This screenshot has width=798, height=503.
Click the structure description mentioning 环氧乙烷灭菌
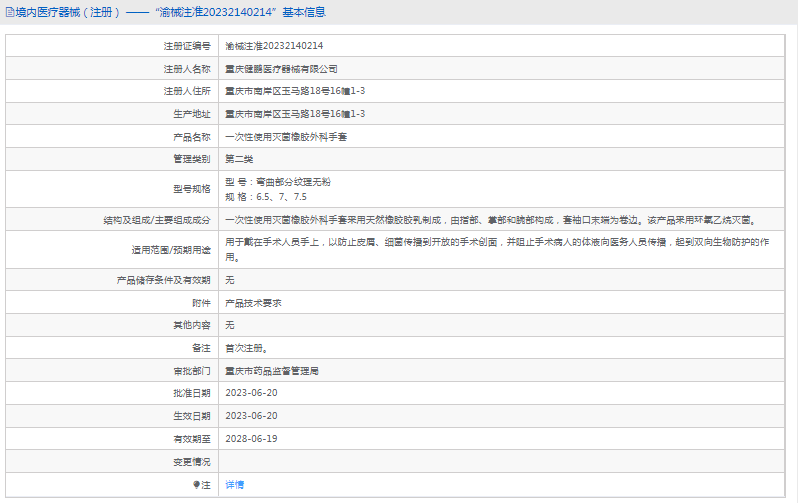point(492,220)
